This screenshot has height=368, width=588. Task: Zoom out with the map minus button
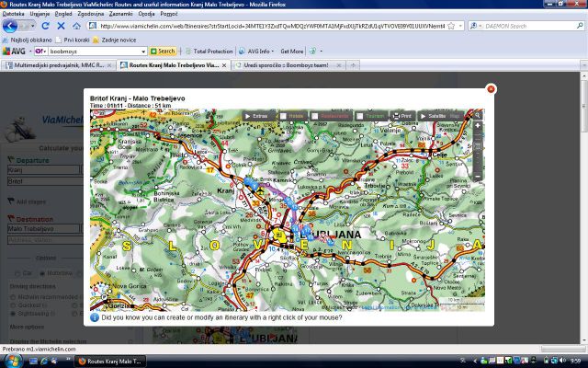pos(478,177)
